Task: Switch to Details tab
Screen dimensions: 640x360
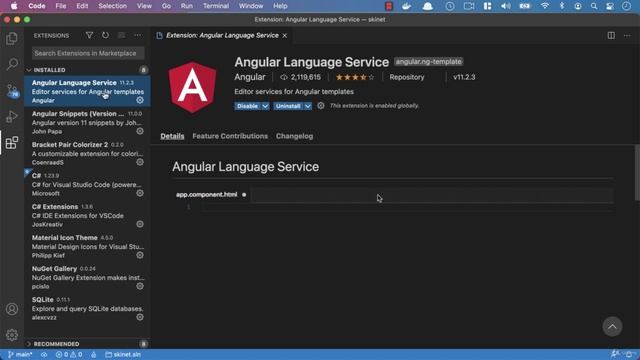Action: pos(172,136)
